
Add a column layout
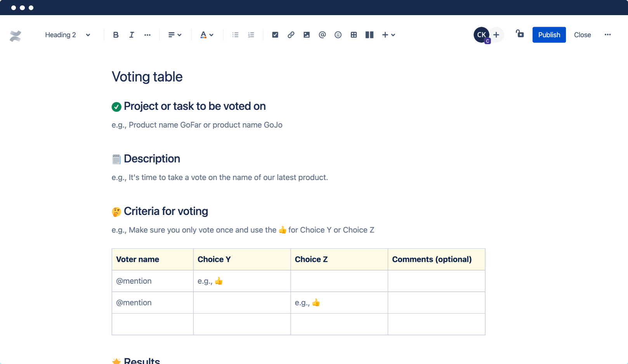(x=369, y=35)
